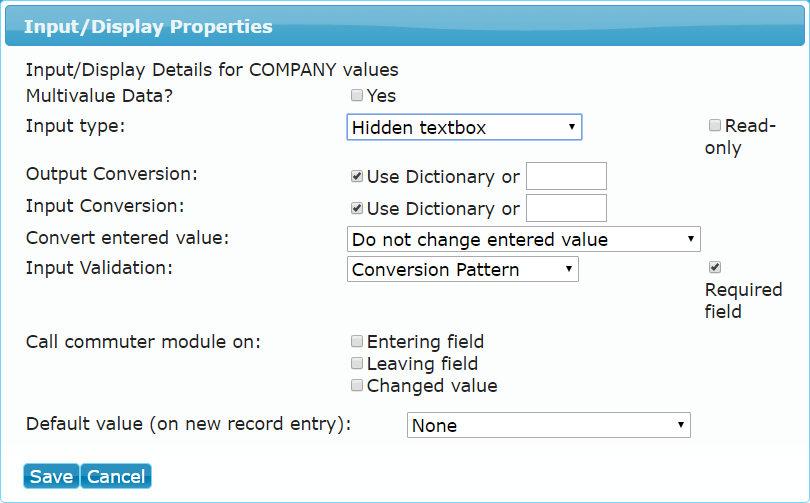The image size is (810, 503).
Task: Open Input Validation Conversion Pattern dropdown
Action: (x=462, y=269)
